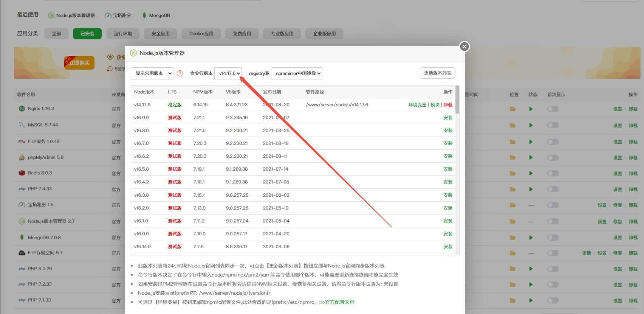
Task: Install Node version v16.9.0
Action: [x=447, y=118]
